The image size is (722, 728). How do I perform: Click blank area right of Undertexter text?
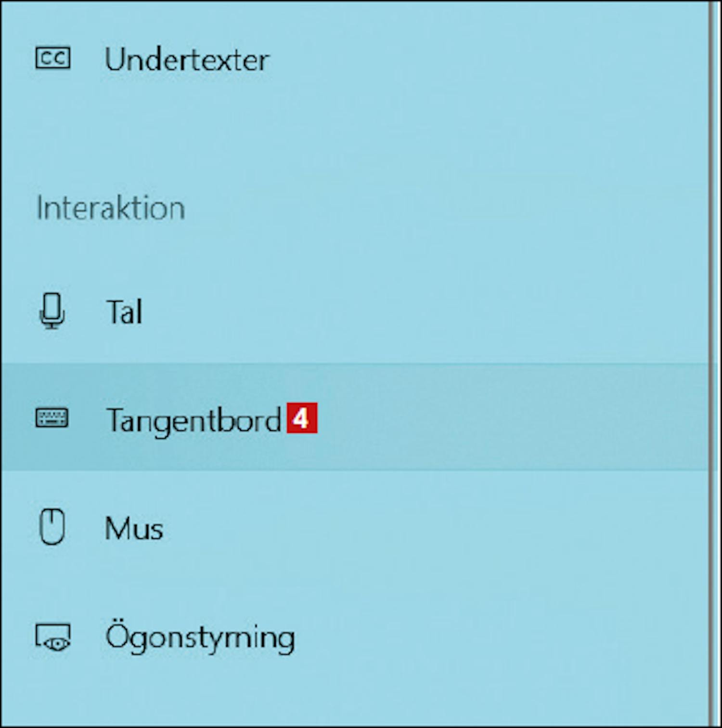point(486,60)
